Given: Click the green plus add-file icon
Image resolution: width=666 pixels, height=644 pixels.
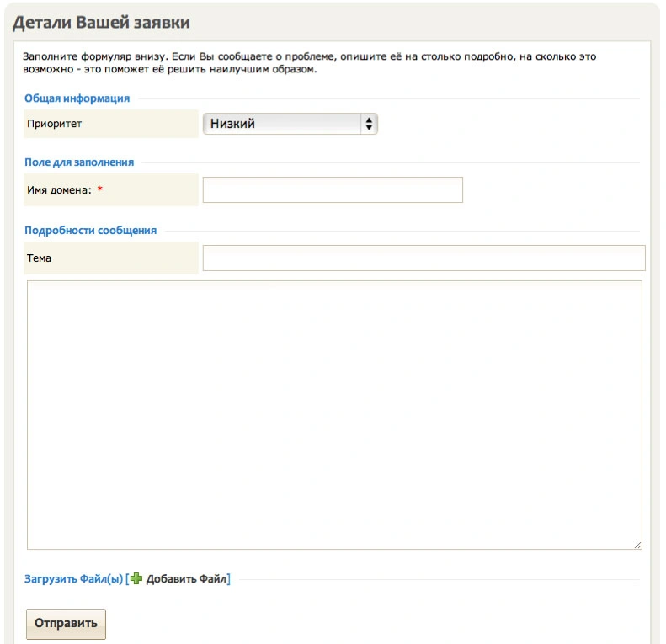Looking at the screenshot, I should [x=136, y=578].
